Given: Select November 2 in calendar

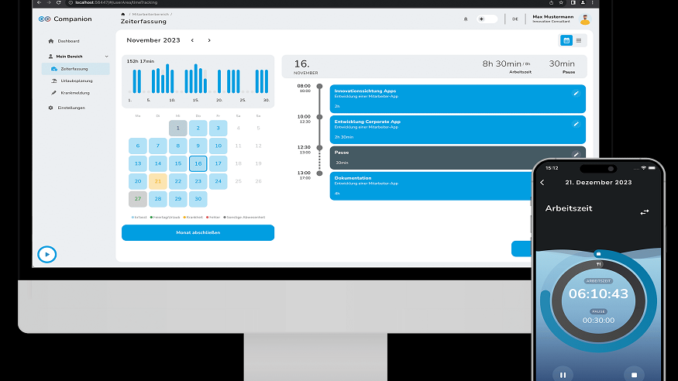Looking at the screenshot, I should (x=198, y=128).
